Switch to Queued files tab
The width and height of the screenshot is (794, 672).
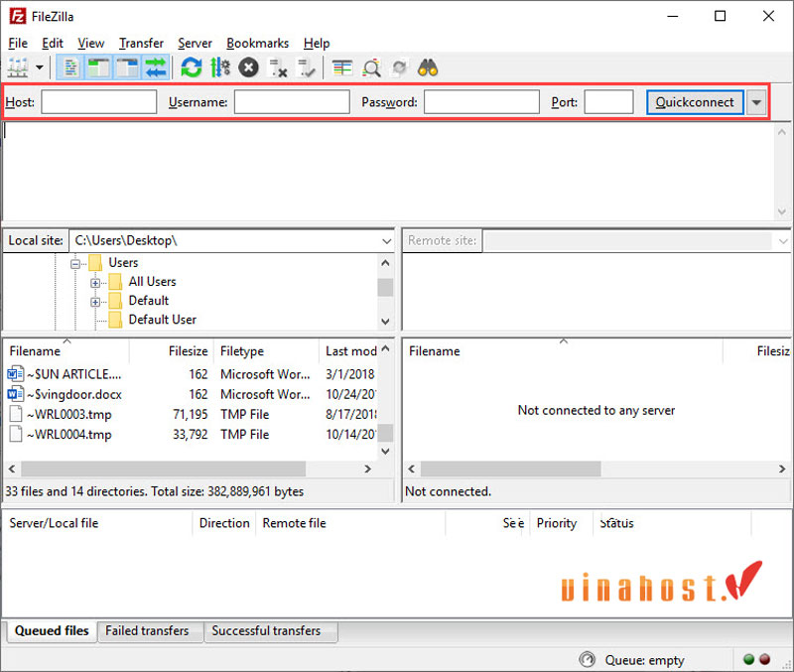click(x=52, y=631)
